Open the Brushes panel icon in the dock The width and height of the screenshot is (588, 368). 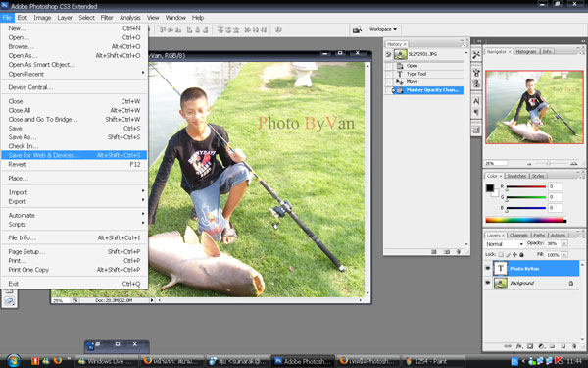coord(476,73)
